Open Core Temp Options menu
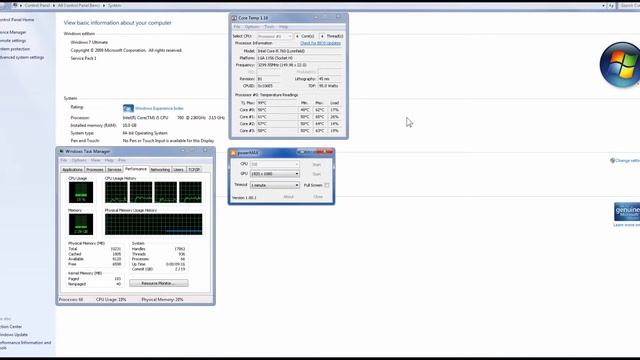 pyautogui.click(x=252, y=27)
